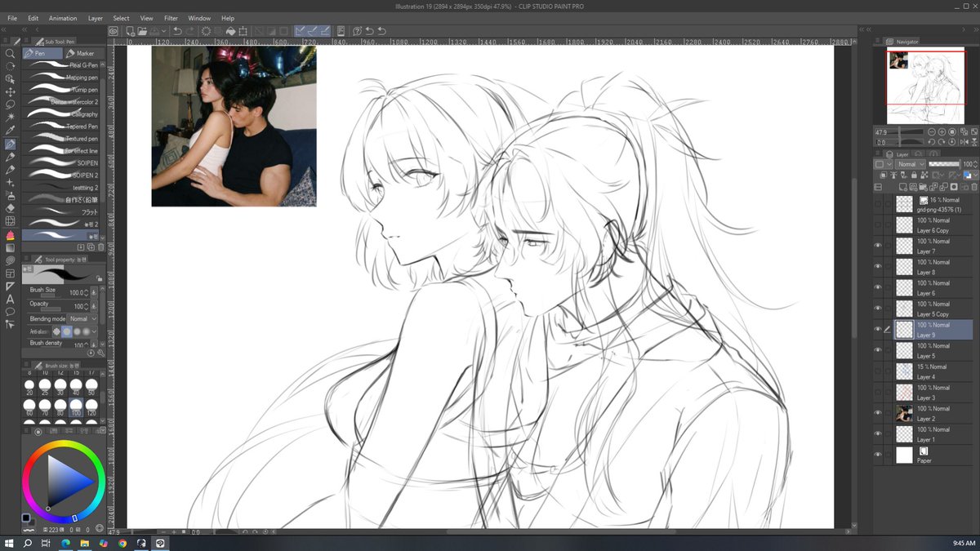Switch to the Marker sub tool tab
Viewport: 980px width, 551px height.
[81, 51]
